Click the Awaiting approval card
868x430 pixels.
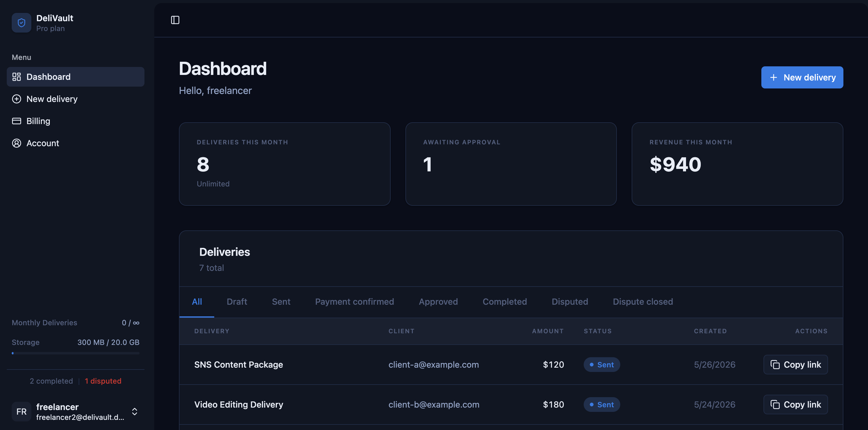click(x=511, y=164)
